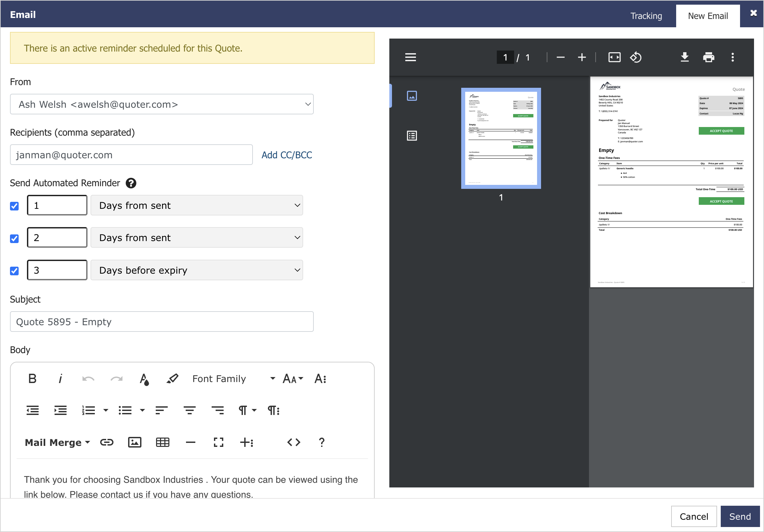This screenshot has width=764, height=532.
Task: Insert an image into email body
Action: (135, 442)
